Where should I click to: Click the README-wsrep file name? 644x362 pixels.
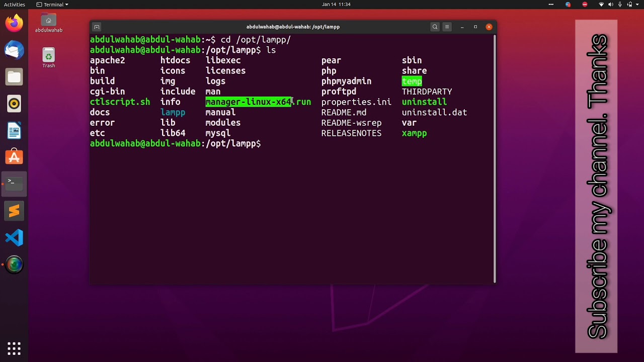click(351, 123)
